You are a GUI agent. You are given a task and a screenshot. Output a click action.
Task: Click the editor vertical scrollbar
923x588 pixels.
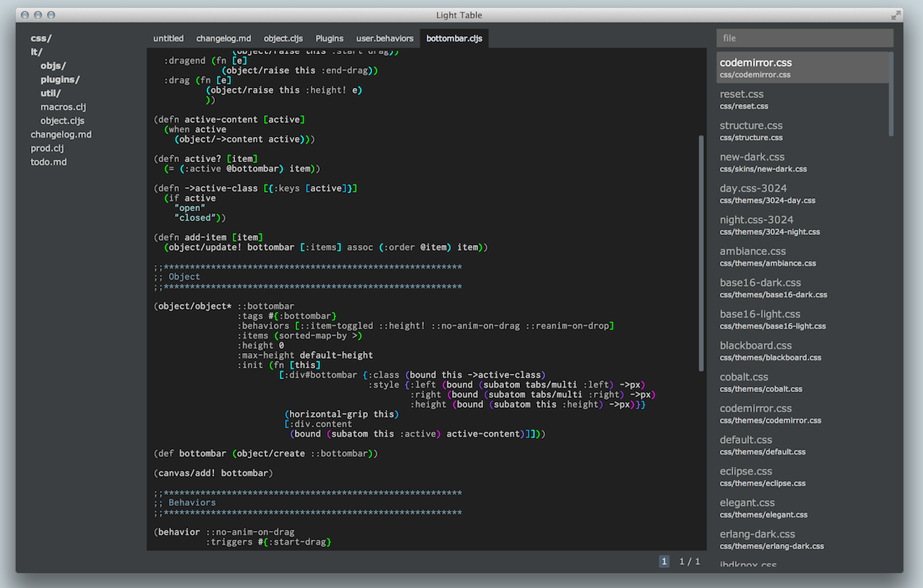pyautogui.click(x=702, y=253)
